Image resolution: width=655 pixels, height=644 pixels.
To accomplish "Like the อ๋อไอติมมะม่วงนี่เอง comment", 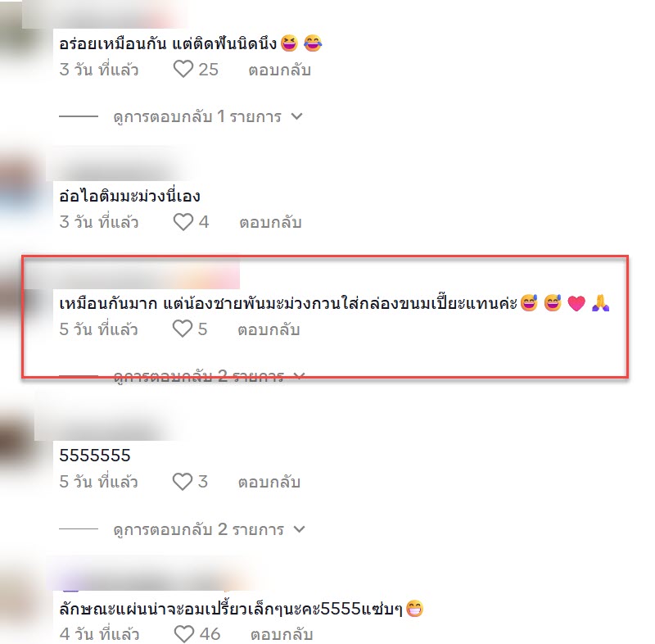I will (x=183, y=221).
